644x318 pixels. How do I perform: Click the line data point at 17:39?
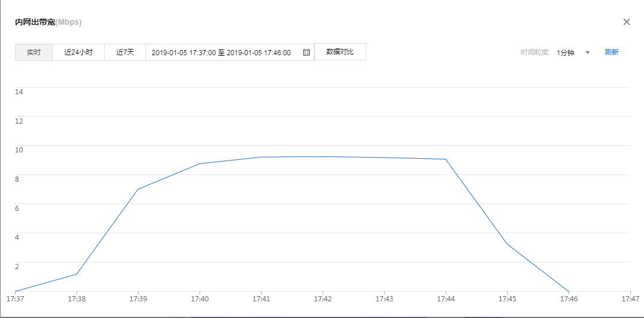138,189
